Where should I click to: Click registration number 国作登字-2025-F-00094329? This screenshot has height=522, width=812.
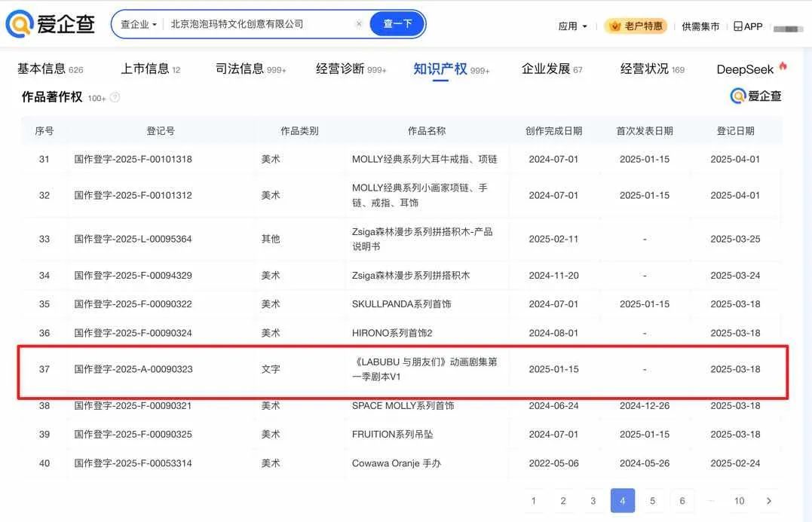pos(133,275)
